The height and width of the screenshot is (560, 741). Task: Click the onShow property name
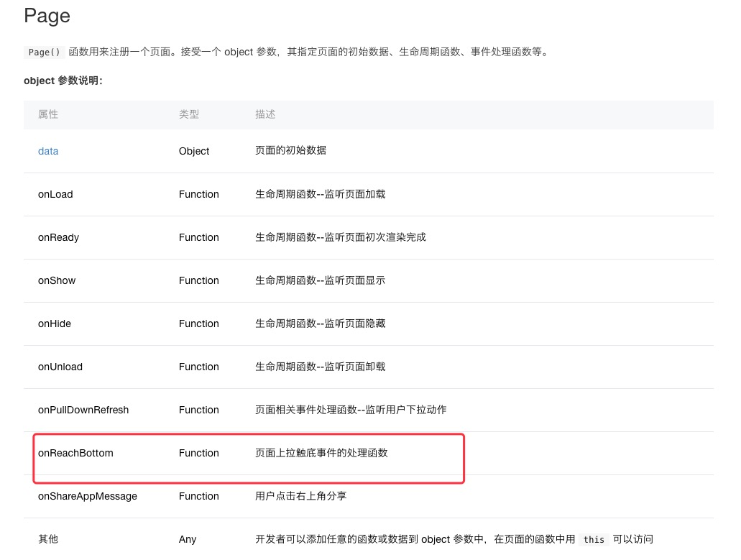(x=57, y=280)
